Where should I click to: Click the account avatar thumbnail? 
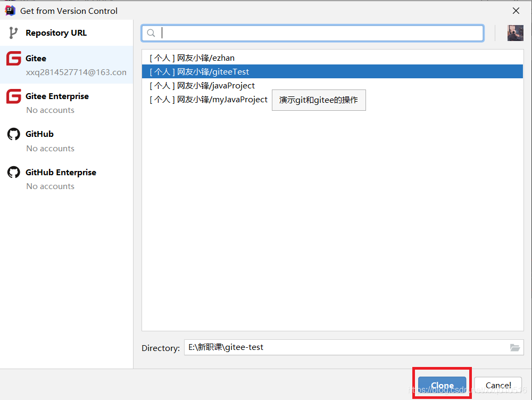[515, 33]
